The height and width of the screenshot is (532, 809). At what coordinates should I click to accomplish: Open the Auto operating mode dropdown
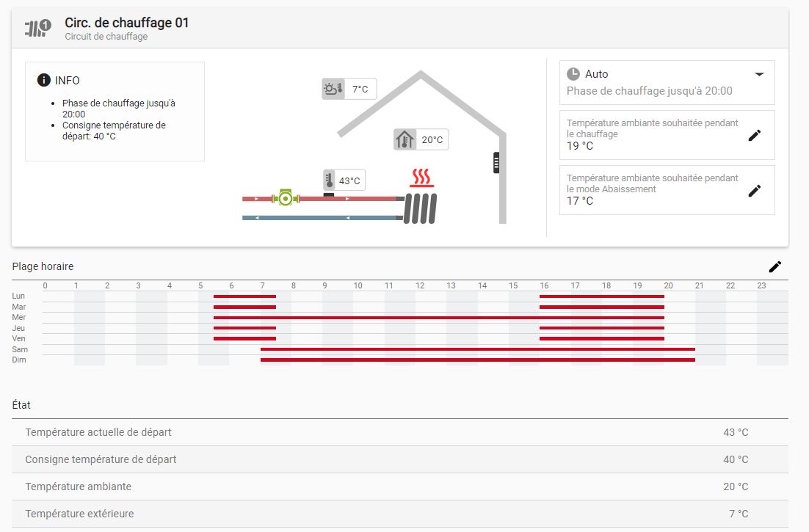[x=759, y=74]
